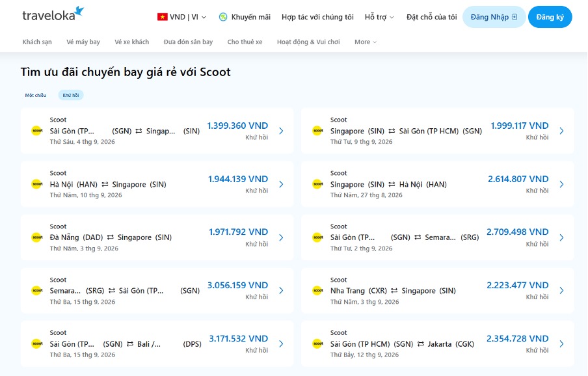Click Scoot logo in Hà Nội–Singapore card
The image size is (588, 376).
tap(36, 184)
